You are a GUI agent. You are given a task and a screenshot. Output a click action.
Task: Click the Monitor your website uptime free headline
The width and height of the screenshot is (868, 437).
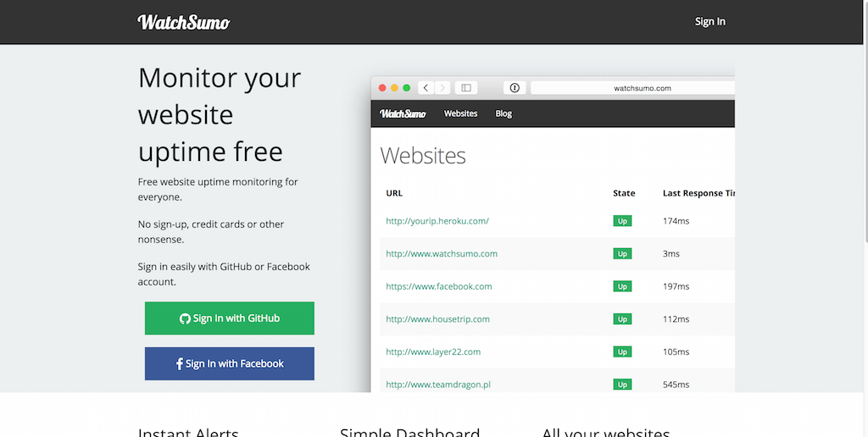(x=220, y=114)
